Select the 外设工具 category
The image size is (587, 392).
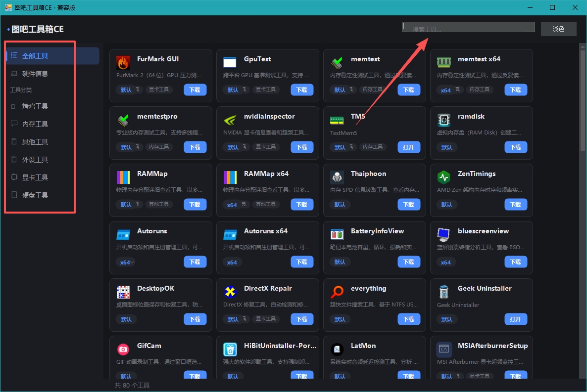tap(53, 160)
